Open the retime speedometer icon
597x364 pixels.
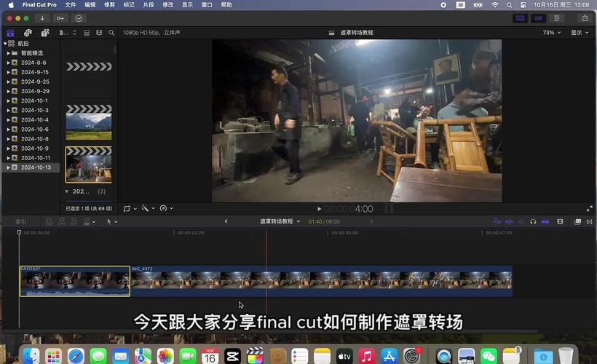[163, 208]
